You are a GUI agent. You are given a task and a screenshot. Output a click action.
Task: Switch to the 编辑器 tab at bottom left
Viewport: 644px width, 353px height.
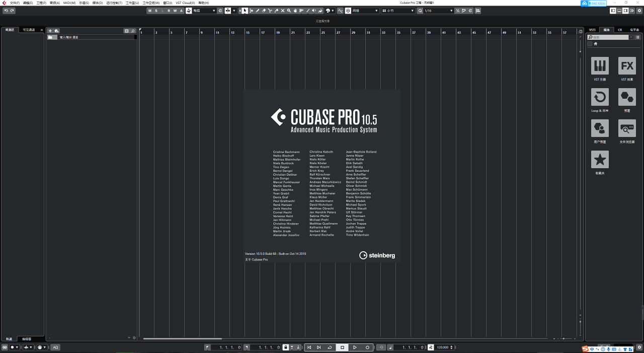point(26,339)
